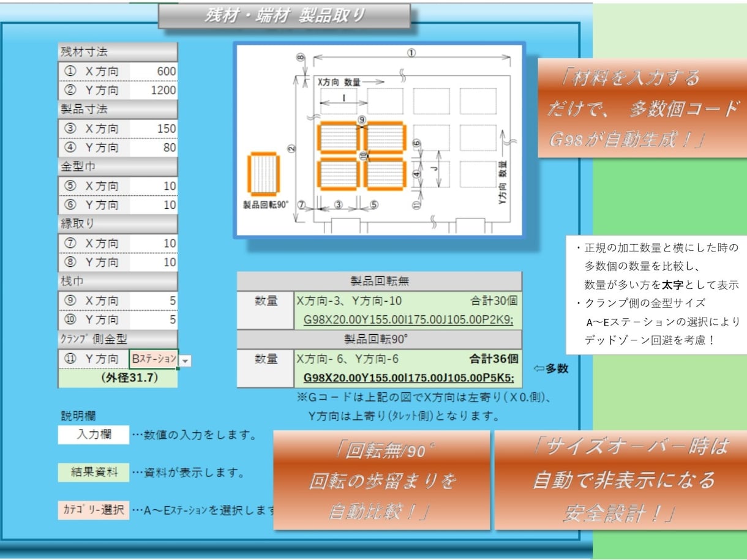Click the G98が自動生成 orange callout
This screenshot has height=560, width=747.
click(642, 108)
